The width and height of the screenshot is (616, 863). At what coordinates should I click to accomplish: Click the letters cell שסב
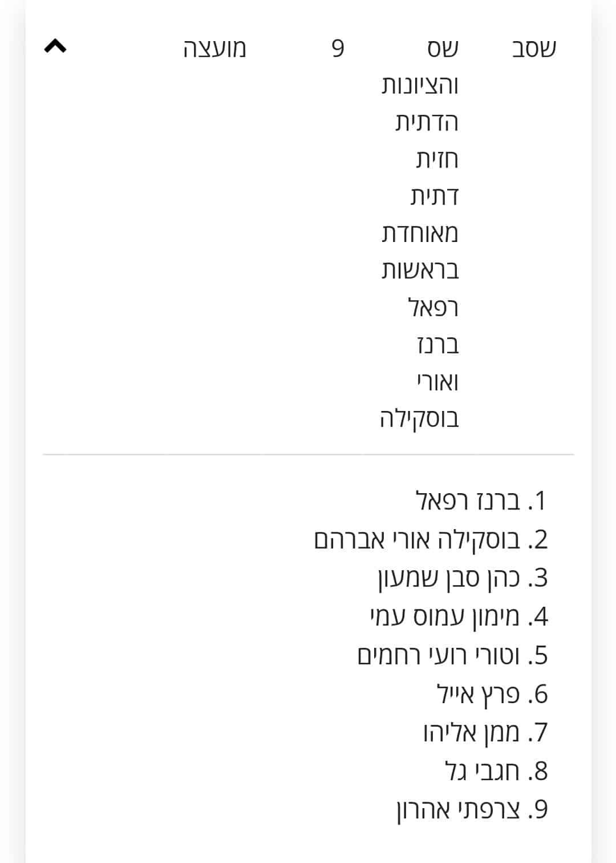[x=533, y=49]
